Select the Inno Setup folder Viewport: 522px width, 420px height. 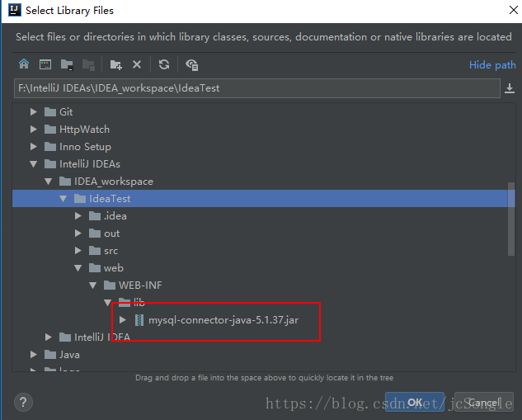click(x=85, y=147)
